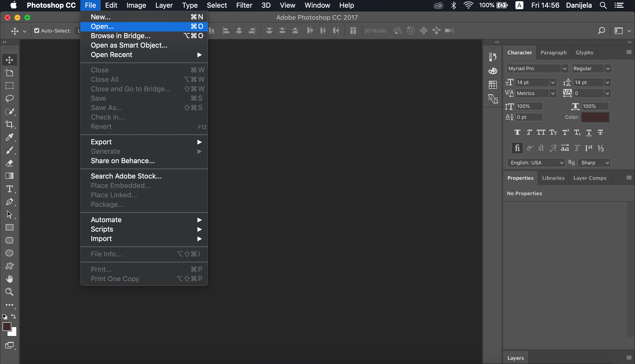Select the Crop tool
635x364 pixels.
click(x=9, y=124)
